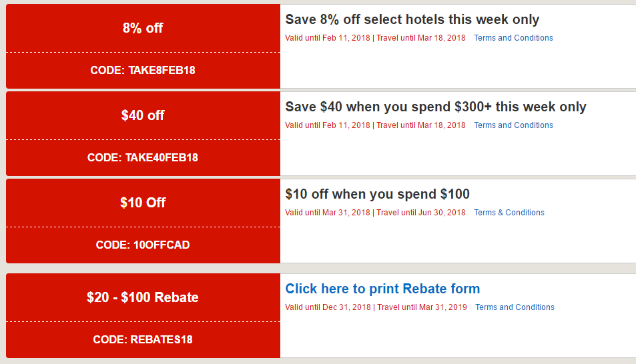
Task: Open the $10 off when you spend $100 heading
Action: point(377,194)
